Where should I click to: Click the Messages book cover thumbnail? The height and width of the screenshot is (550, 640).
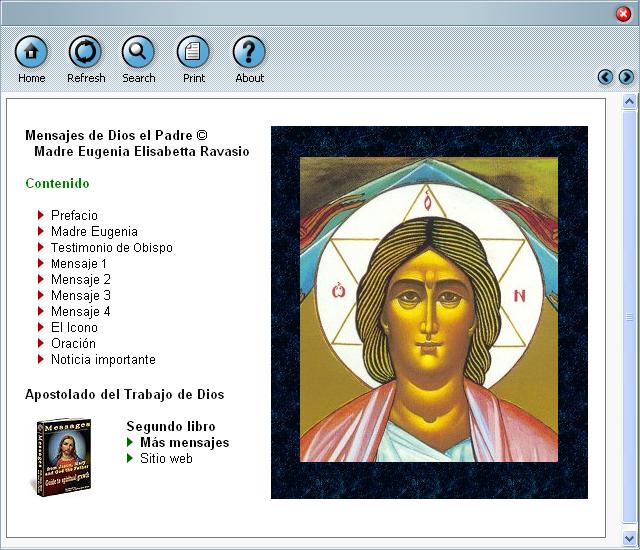click(x=62, y=453)
